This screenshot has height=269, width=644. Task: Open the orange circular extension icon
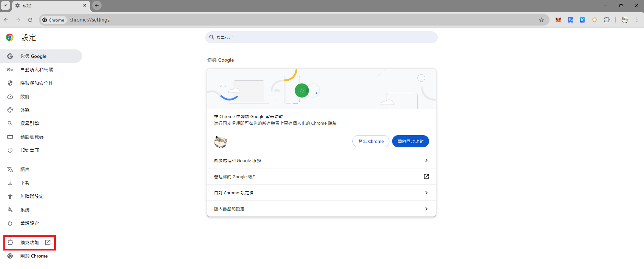coord(595,20)
